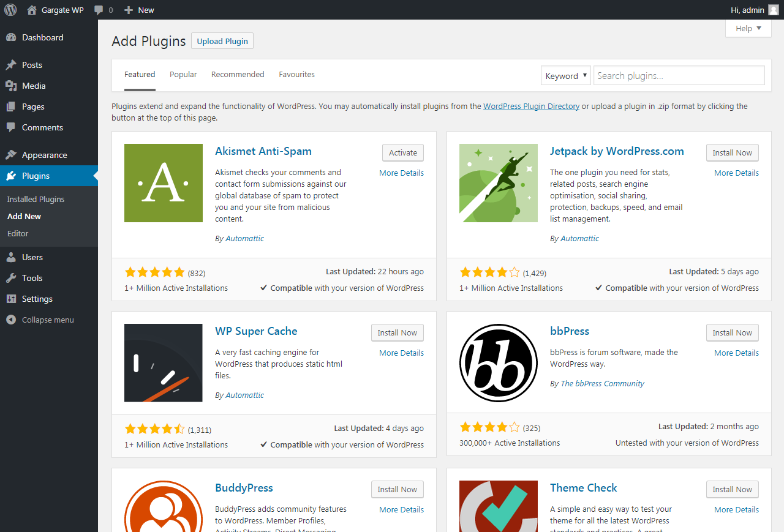Screen dimensions: 784x532
Task: Click the Collapse menu arrow icon
Action: pyautogui.click(x=11, y=320)
